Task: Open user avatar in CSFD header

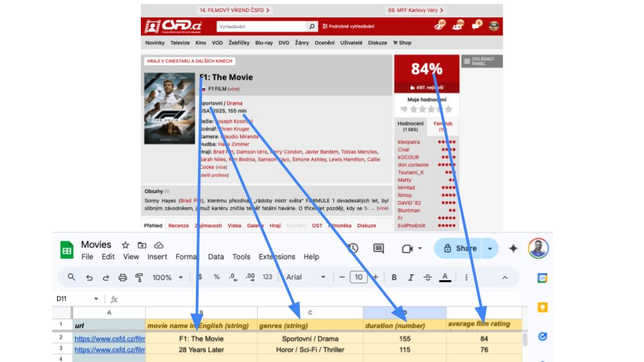Action: pyautogui.click(x=494, y=26)
